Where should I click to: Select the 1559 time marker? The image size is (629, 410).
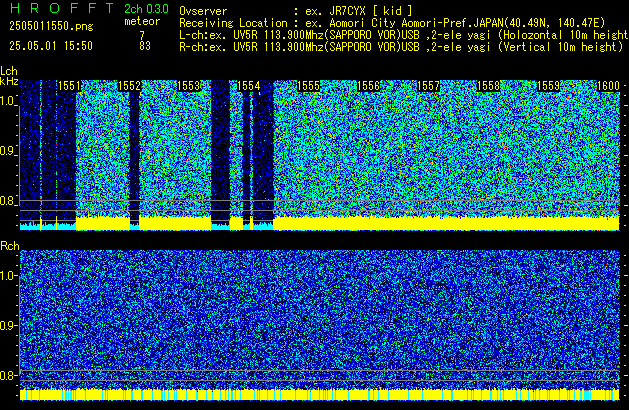[548, 86]
